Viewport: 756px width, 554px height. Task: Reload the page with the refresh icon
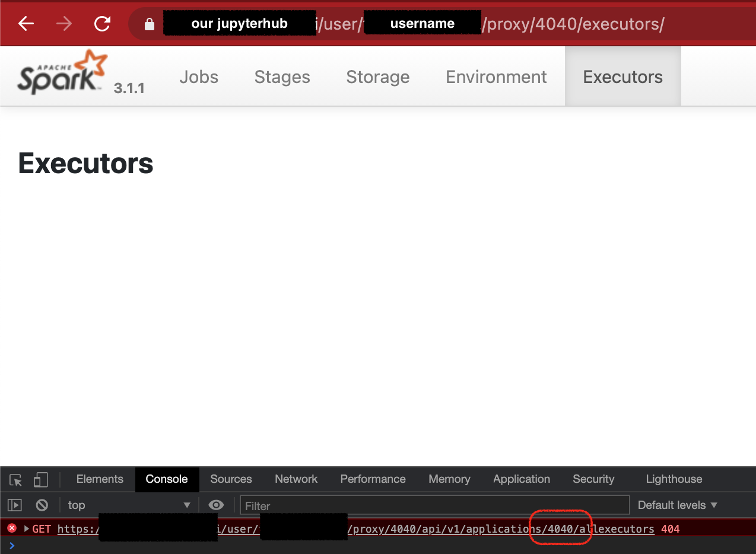[x=103, y=24]
